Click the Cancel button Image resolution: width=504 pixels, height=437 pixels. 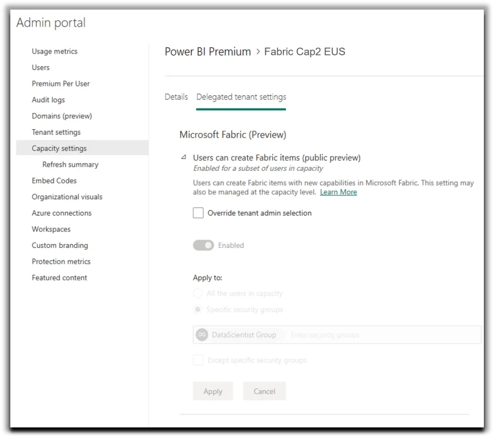pyautogui.click(x=265, y=392)
